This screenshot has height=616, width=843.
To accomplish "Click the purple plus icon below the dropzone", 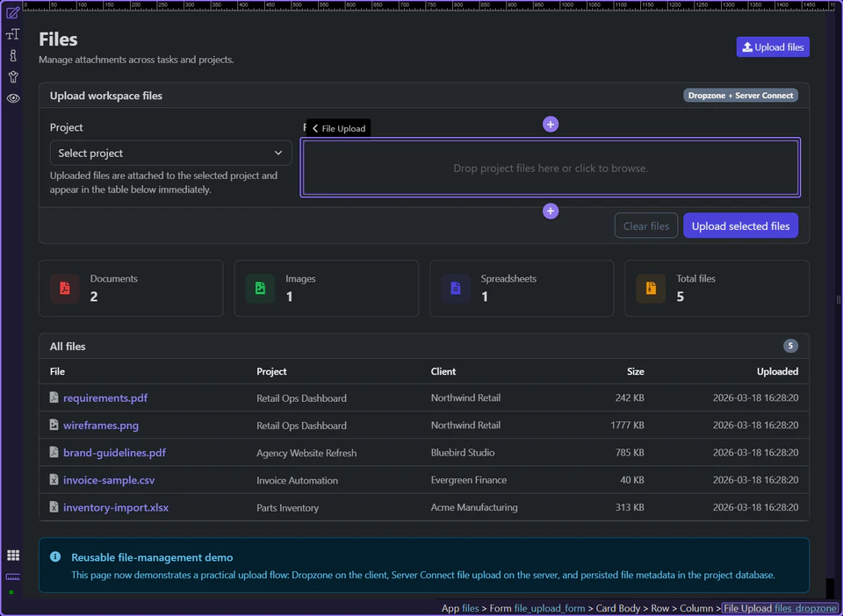I will pos(551,211).
